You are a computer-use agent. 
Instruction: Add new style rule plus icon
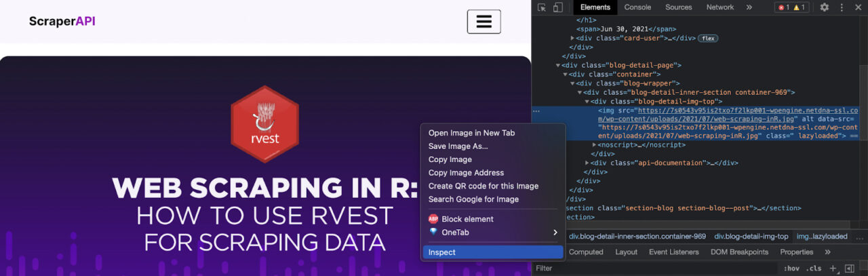[833, 269]
